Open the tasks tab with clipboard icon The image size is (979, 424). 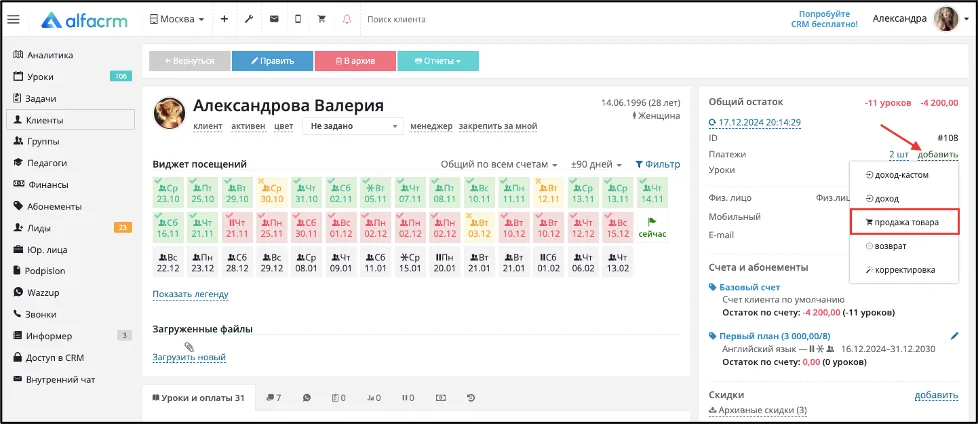339,397
